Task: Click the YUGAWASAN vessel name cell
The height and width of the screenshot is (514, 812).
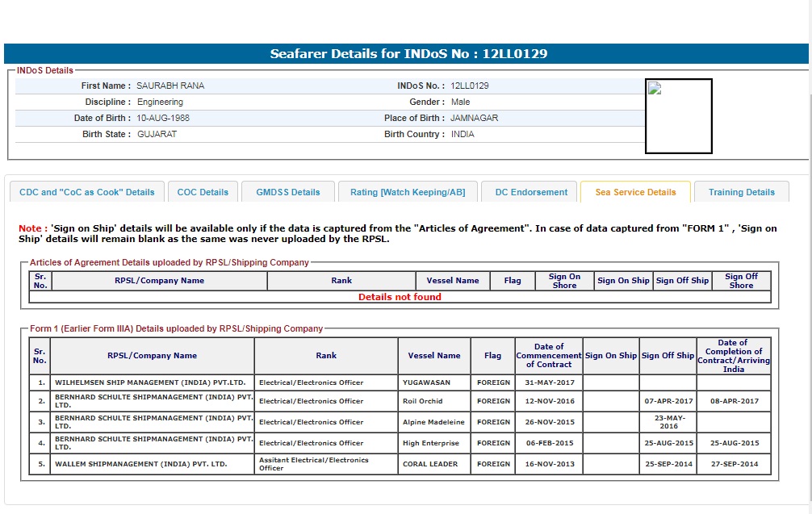Action: (434, 382)
